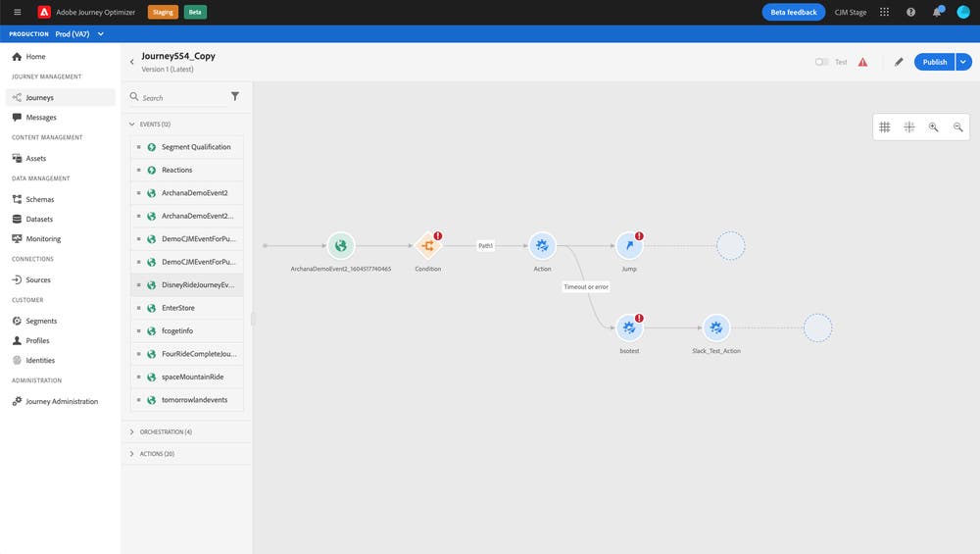Select ArchanaDemoEvent2 in events list
This screenshot has height=554, width=980.
[x=187, y=193]
